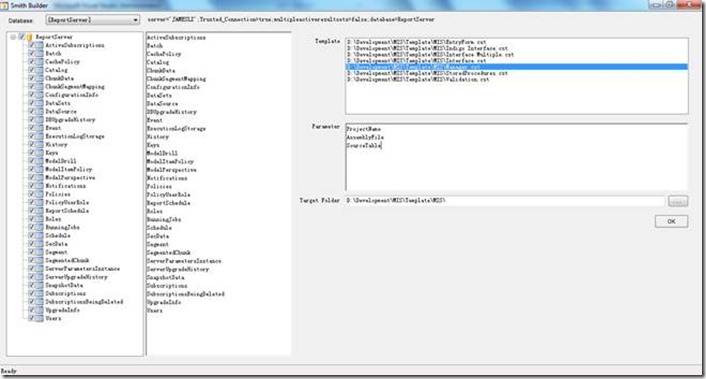Click the table icon beside ExecutionLogStorage
Image resolution: width=706 pixels, height=379 pixels.
click(x=40, y=136)
